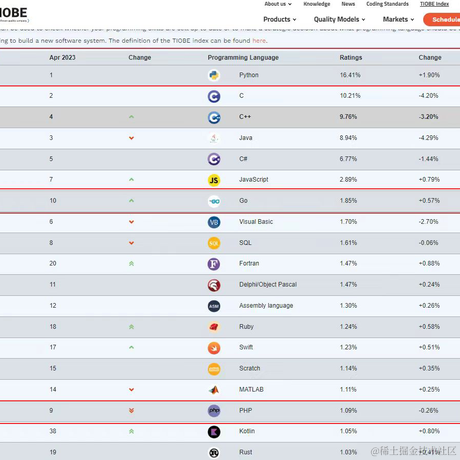Follow the red 'here' definition link
The width and height of the screenshot is (460, 460).
point(259,41)
